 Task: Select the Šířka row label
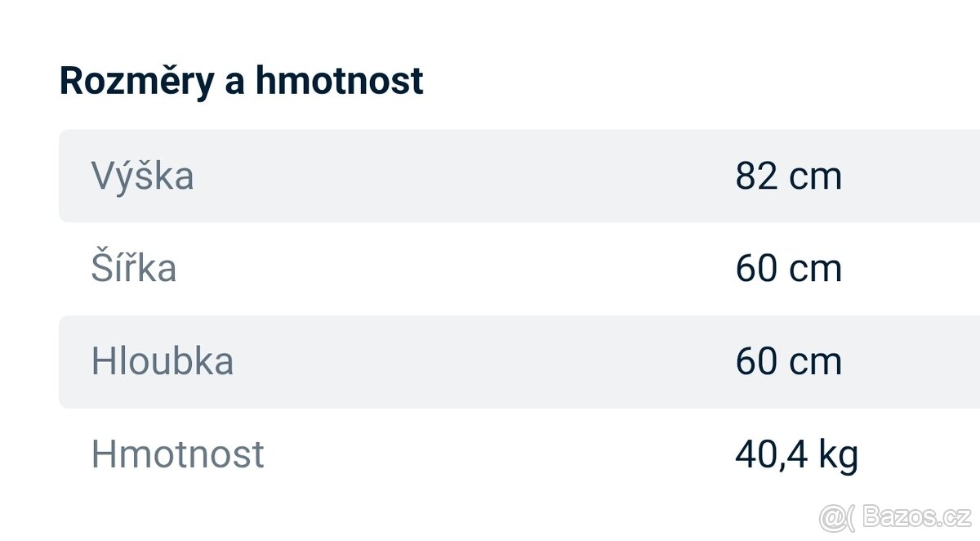[x=133, y=269]
